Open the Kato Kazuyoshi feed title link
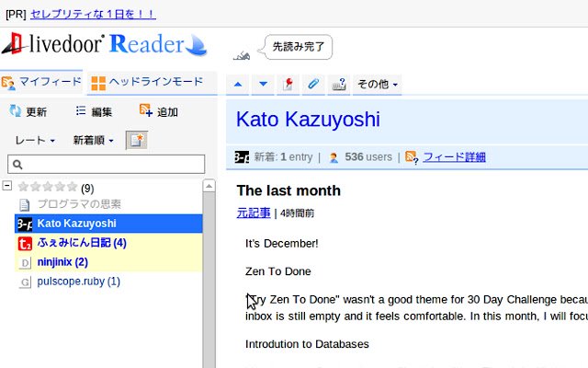 (308, 120)
